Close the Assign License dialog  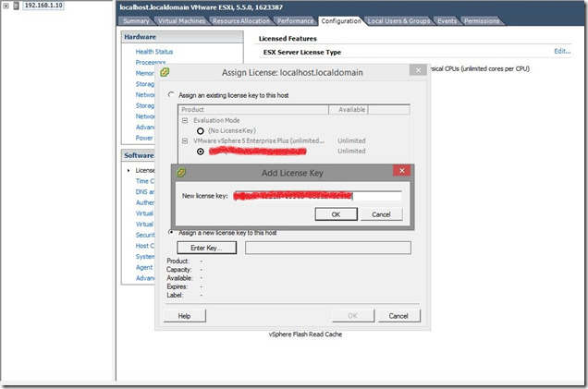tap(418, 69)
